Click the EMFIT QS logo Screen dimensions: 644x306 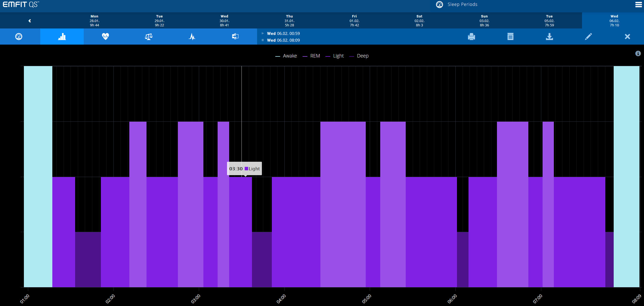tap(21, 5)
